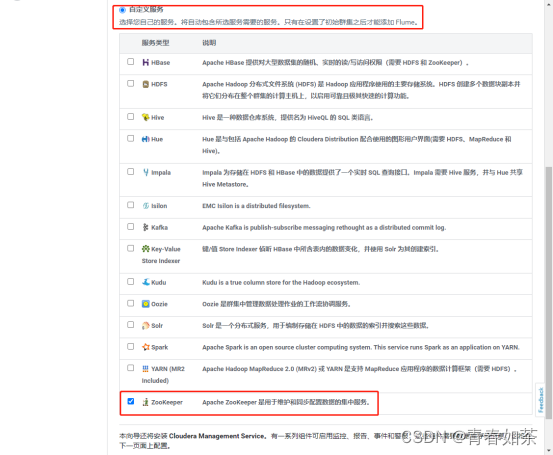Uncheck the ZooKeeper checkbox
Viewport: 553px width, 455px height.
coord(130,401)
